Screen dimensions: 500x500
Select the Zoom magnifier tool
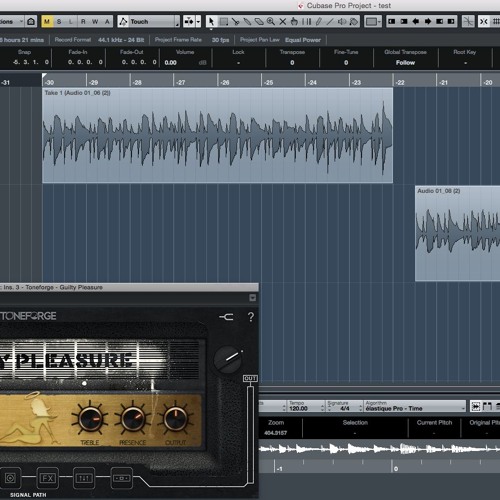click(x=271, y=22)
